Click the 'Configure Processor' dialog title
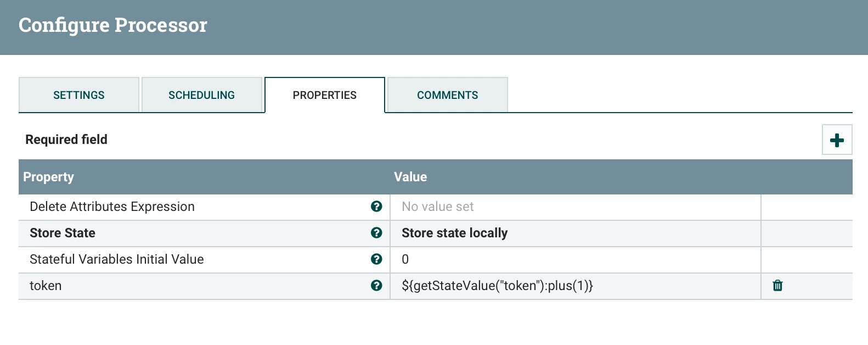Image resolution: width=868 pixels, height=345 pixels. click(x=113, y=25)
